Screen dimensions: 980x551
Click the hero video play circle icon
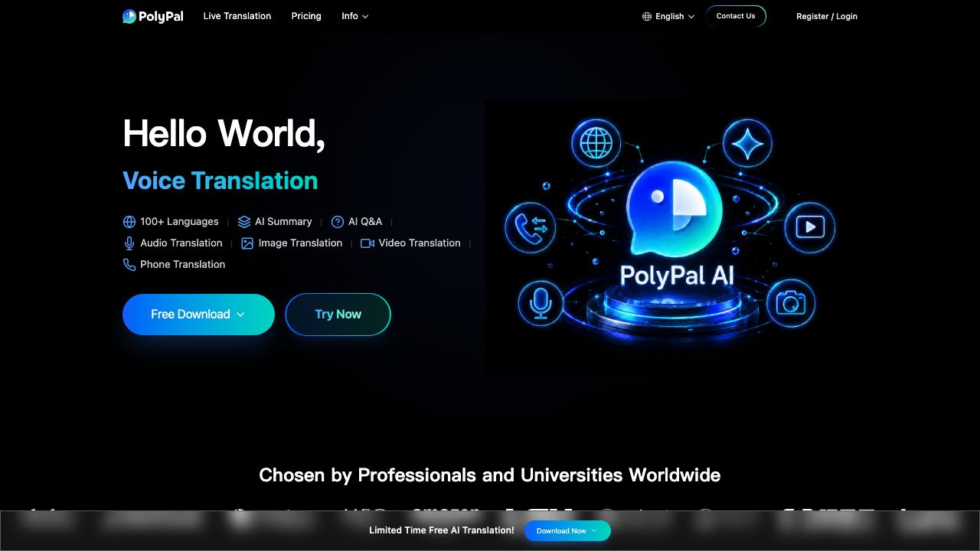click(810, 227)
